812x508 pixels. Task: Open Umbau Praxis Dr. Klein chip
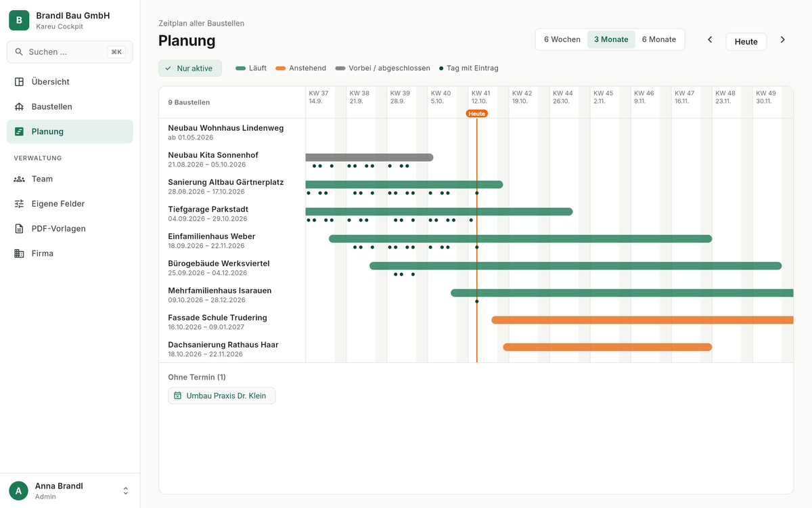coord(222,396)
